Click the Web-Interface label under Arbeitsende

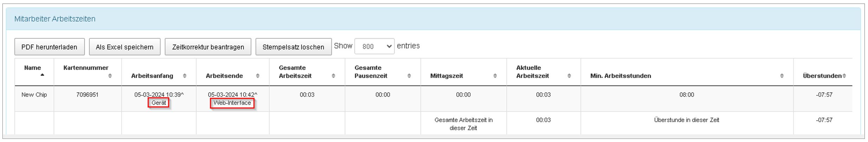click(x=232, y=103)
